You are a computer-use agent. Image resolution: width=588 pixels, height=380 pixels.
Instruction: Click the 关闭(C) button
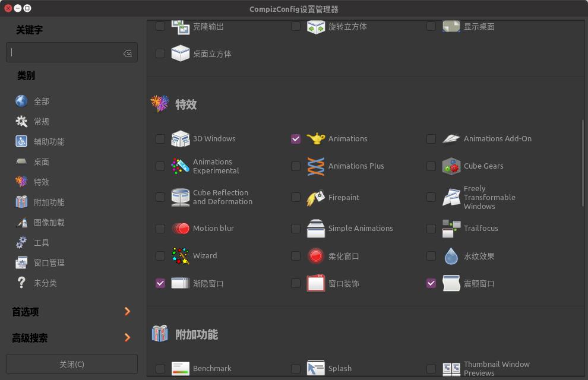[x=71, y=363]
